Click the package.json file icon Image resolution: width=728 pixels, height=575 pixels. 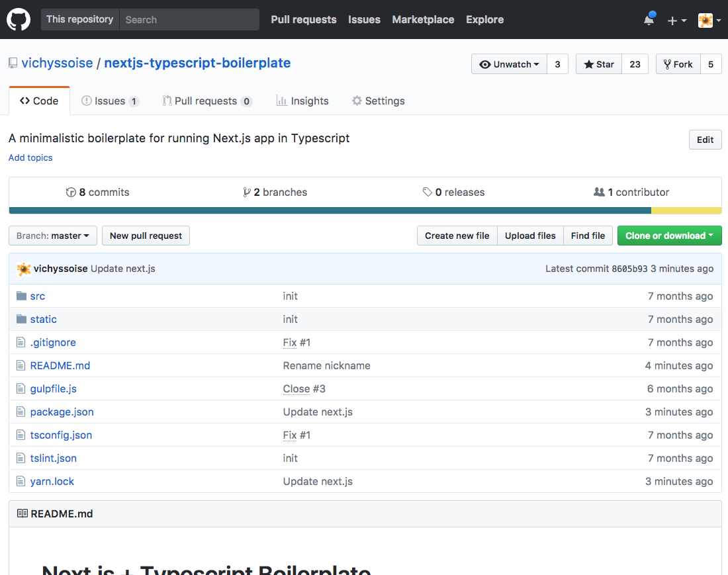coord(21,412)
